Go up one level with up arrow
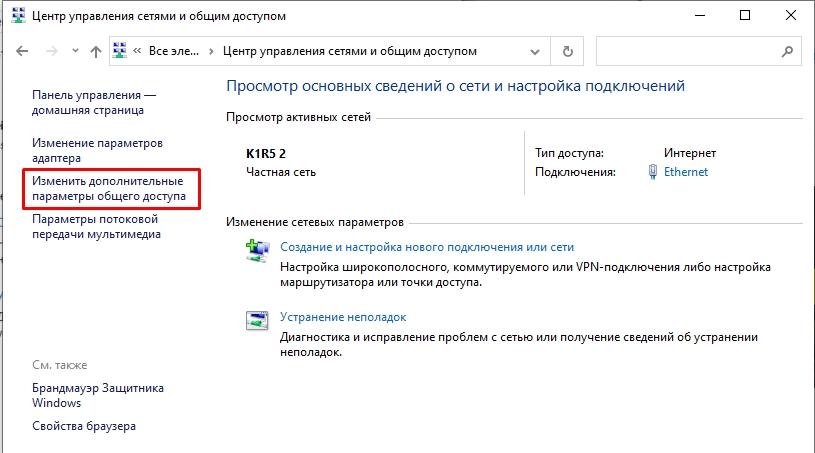This screenshot has height=453, width=815. pos(96,51)
